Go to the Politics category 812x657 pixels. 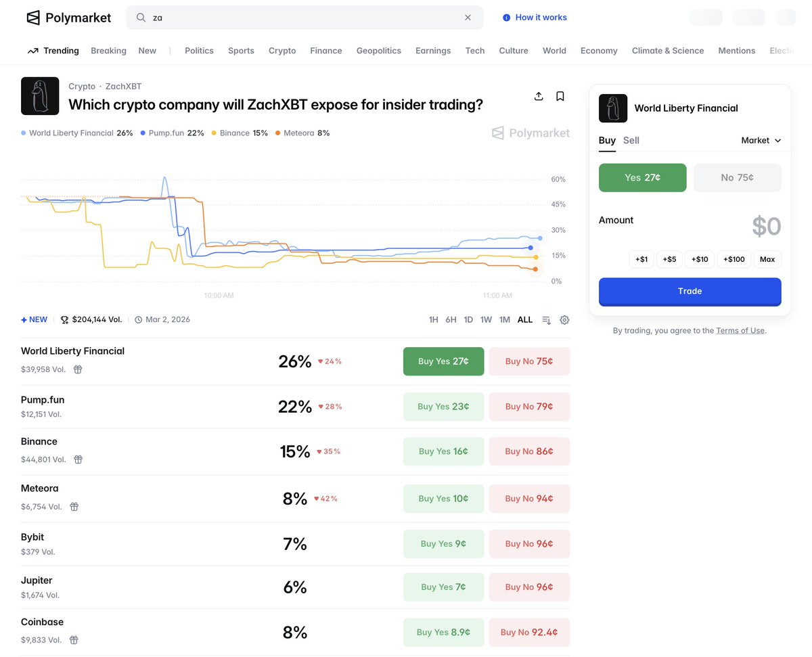(199, 51)
